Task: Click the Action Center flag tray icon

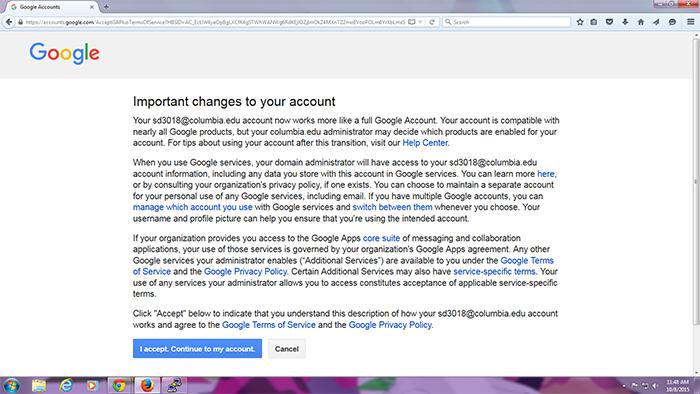Action: coord(635,386)
